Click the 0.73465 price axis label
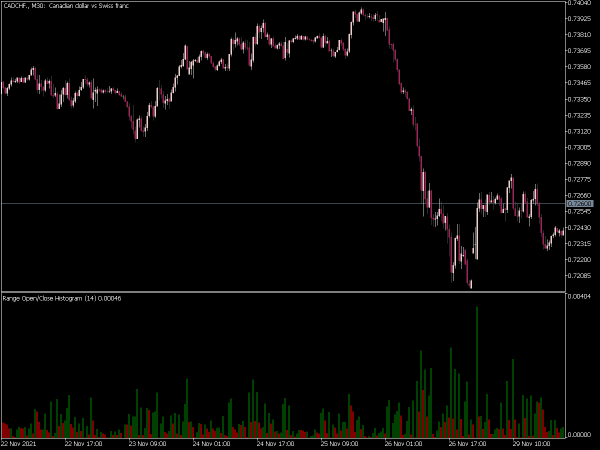 580,83
